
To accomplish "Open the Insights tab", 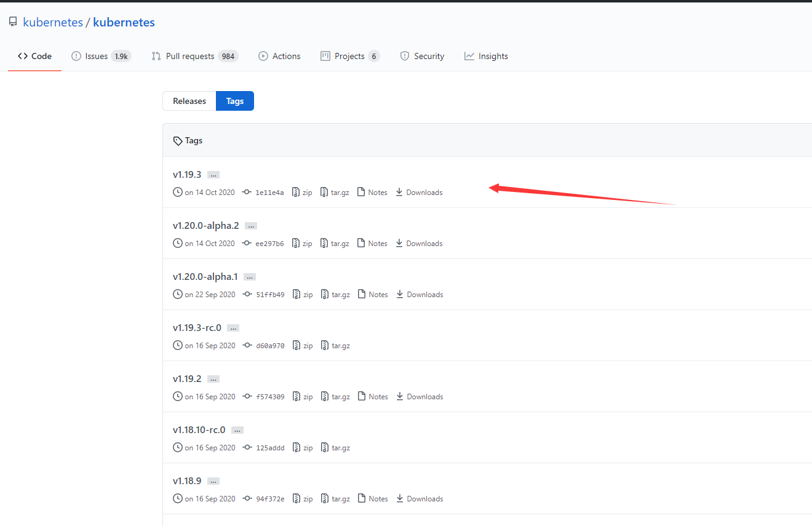I will tap(486, 56).
